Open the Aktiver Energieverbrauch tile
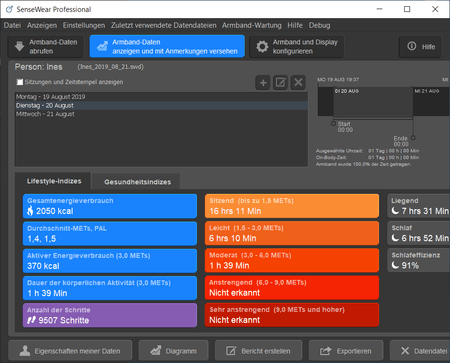Viewport: 450px width, 363px height. click(x=110, y=261)
